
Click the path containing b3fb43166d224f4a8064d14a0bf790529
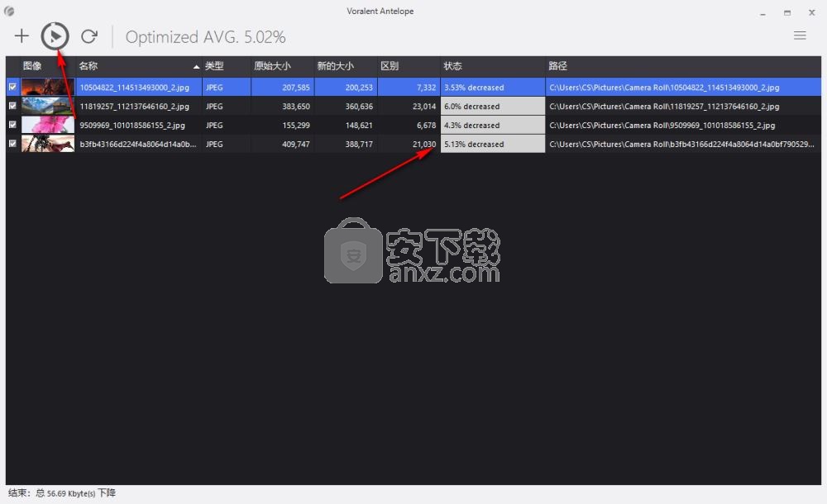(x=681, y=145)
